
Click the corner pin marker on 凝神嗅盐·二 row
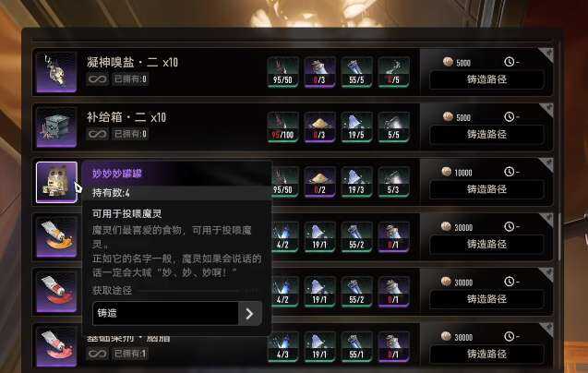coord(546,54)
